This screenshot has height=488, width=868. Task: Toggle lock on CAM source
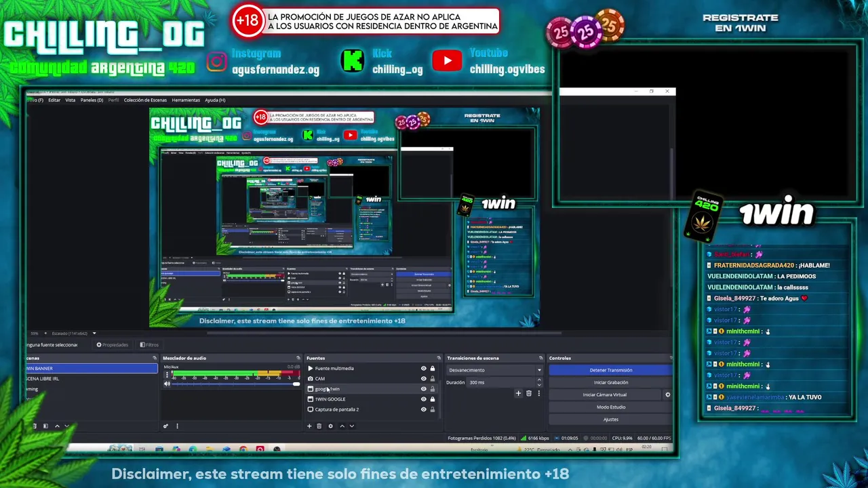tap(433, 378)
